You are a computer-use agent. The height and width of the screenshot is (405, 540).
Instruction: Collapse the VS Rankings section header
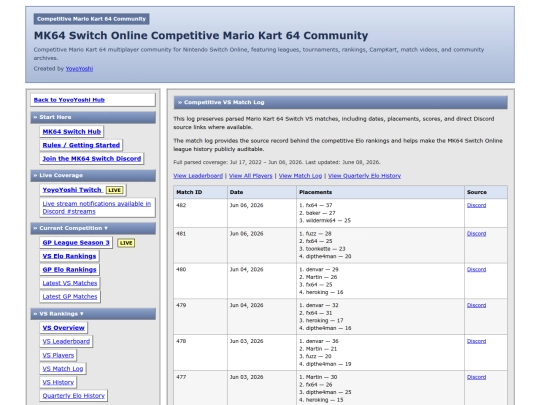pyautogui.click(x=93, y=314)
